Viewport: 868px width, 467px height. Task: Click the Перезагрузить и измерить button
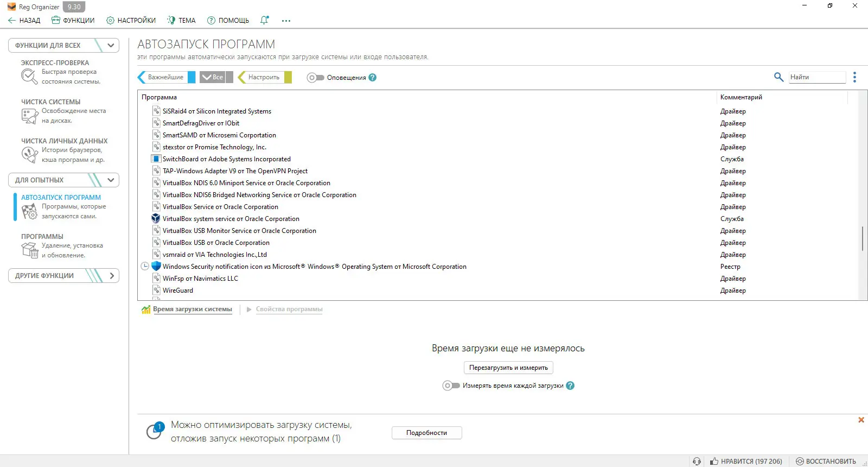coord(508,368)
